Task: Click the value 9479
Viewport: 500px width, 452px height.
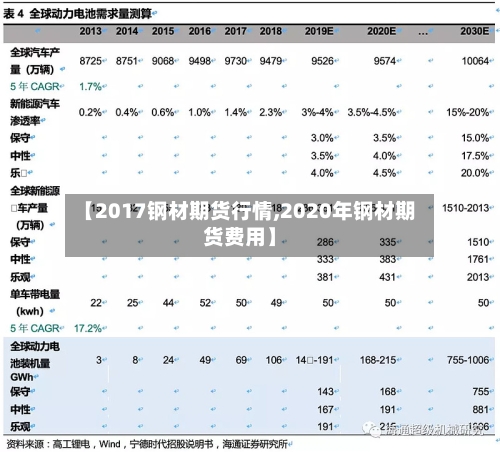Action: 271,61
